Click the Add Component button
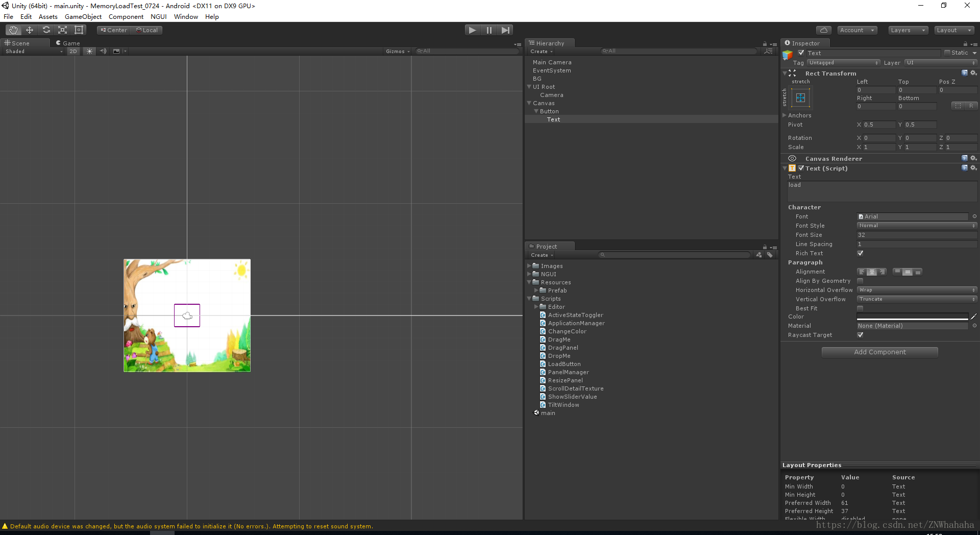The image size is (980, 535). [x=880, y=352]
